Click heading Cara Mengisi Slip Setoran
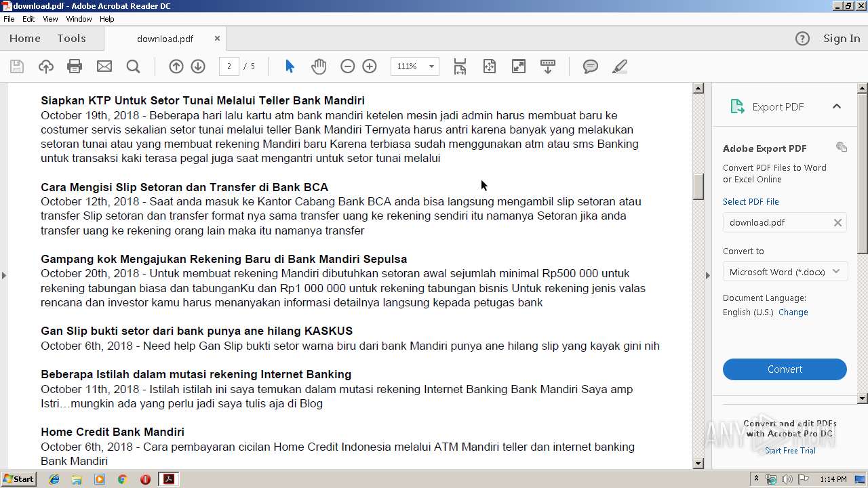This screenshot has height=488, width=868. [184, 187]
